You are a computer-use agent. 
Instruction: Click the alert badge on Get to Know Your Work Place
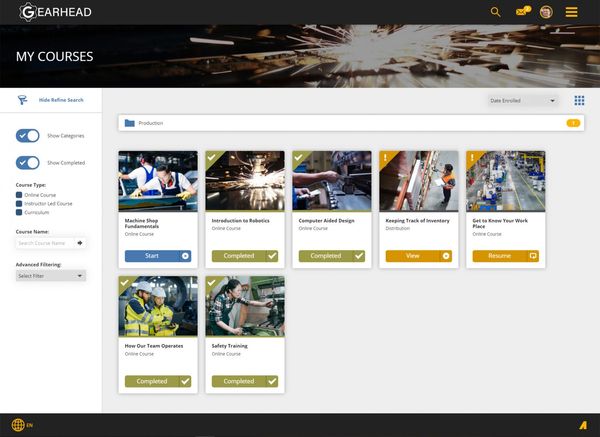[x=473, y=158]
